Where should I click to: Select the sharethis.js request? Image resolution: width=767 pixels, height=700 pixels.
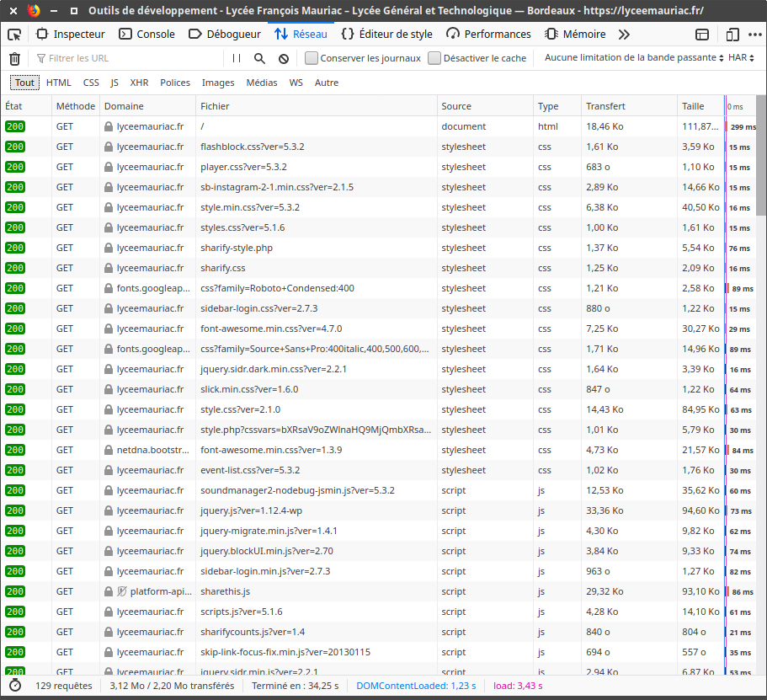(379, 591)
